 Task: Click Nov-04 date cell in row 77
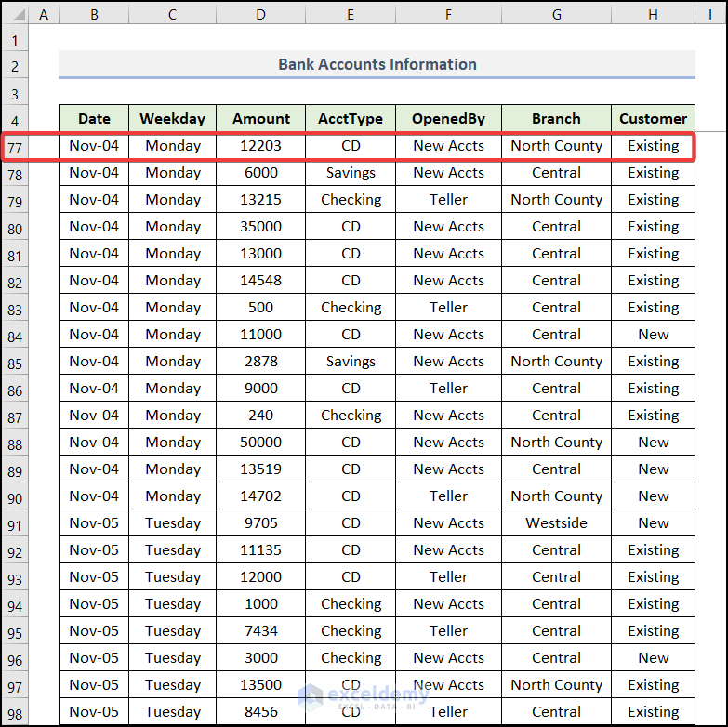pyautogui.click(x=94, y=146)
